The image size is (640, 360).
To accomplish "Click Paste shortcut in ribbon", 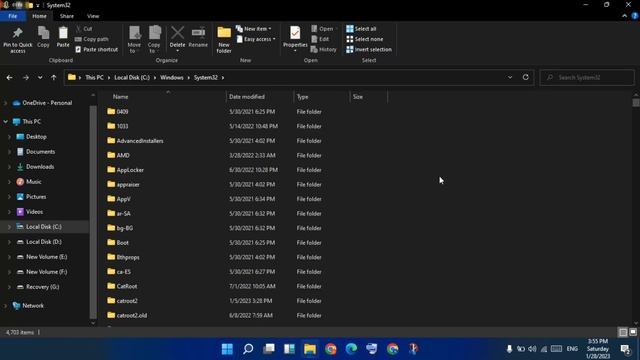I will pyautogui.click(x=97, y=49).
